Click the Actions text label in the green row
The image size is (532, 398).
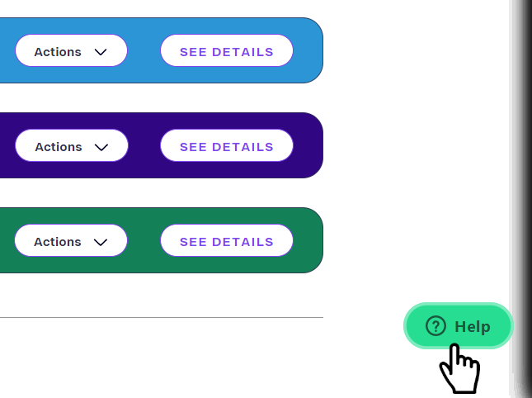click(58, 242)
